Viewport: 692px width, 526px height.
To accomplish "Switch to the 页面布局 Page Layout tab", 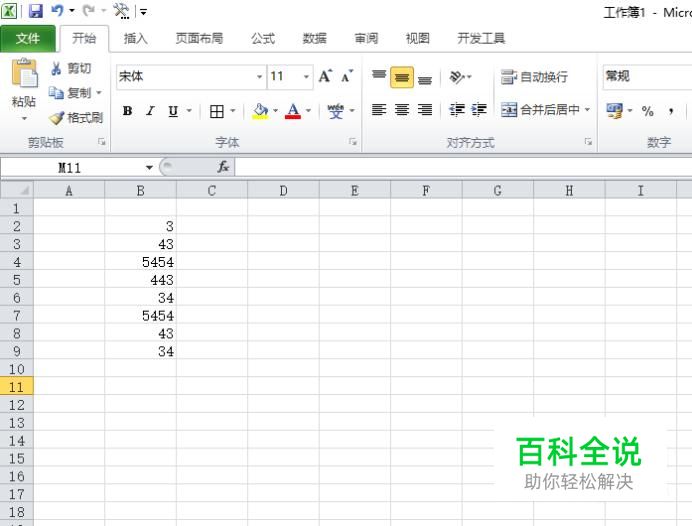I will click(x=199, y=39).
